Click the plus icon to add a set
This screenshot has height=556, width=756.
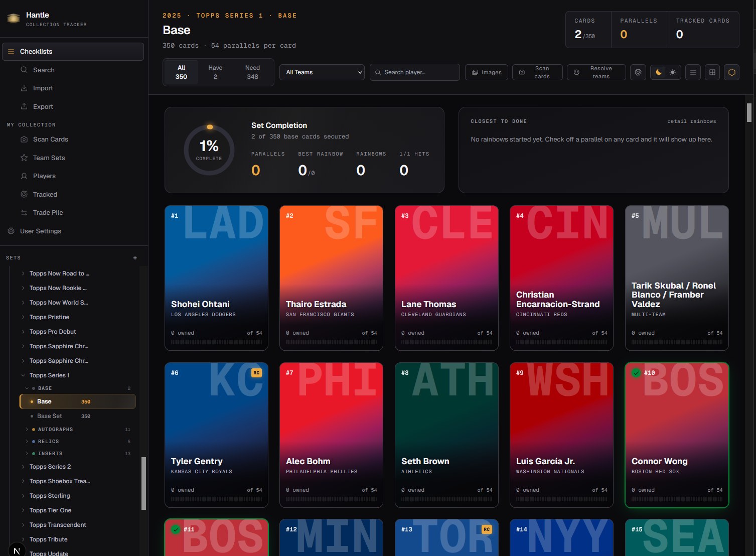click(x=135, y=258)
